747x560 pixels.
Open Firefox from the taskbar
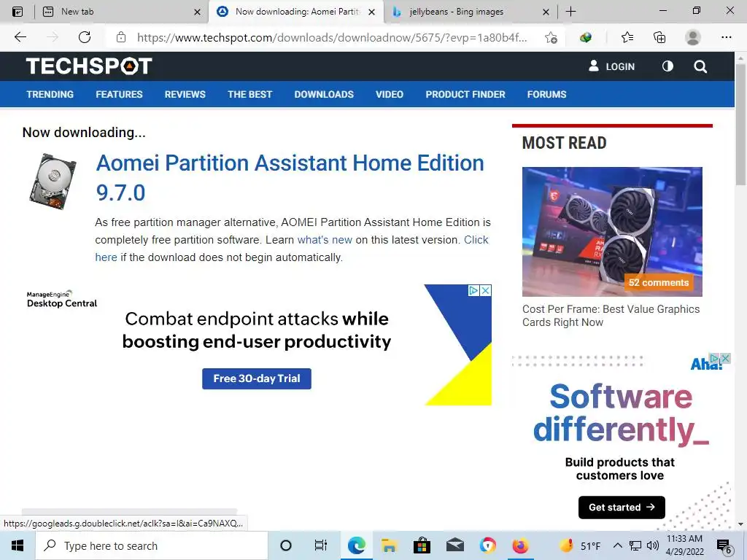click(x=520, y=545)
